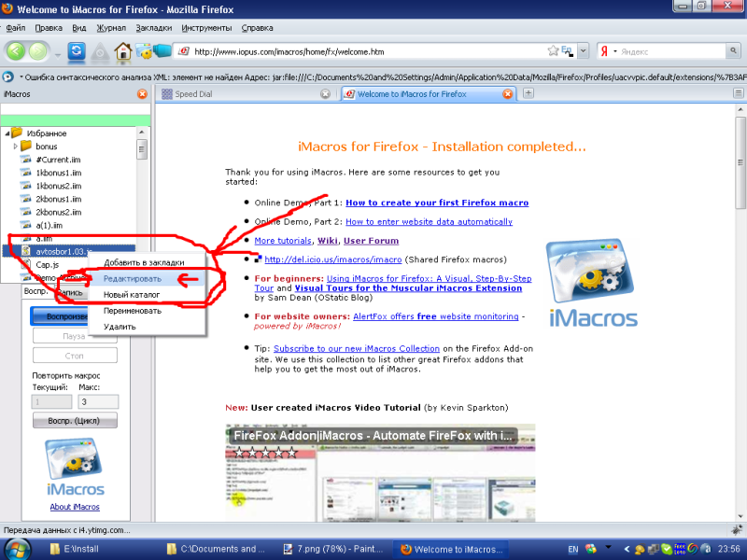Viewport: 747px width, 560px height.
Task: Choose Добавить в закладки from context menu
Action: pyautogui.click(x=148, y=262)
